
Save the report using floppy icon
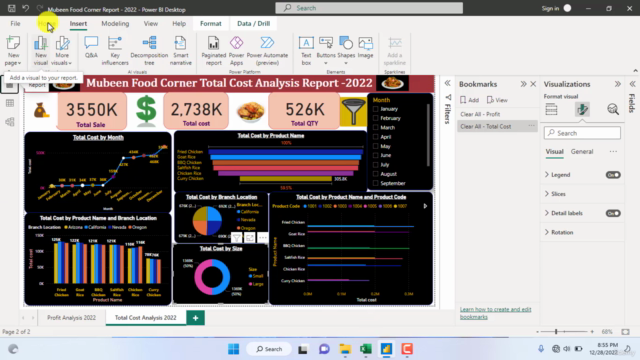coord(11,8)
